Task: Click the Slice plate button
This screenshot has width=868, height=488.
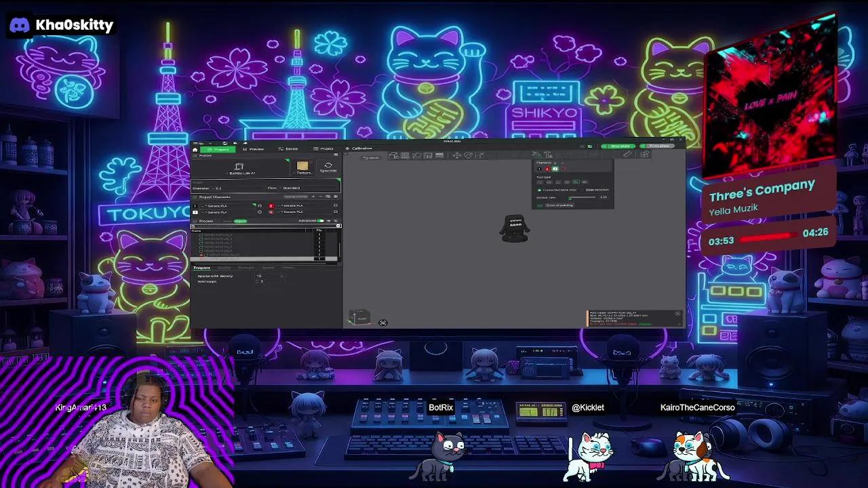Action: pyautogui.click(x=618, y=146)
